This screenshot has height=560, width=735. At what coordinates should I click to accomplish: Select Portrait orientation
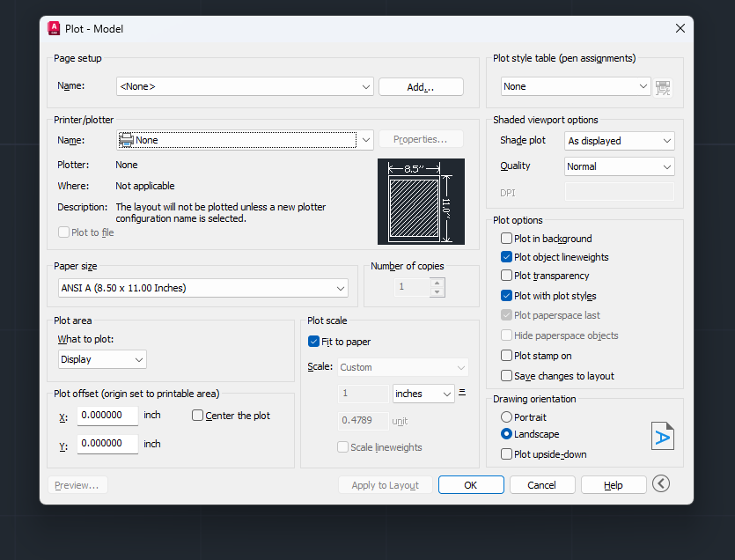(x=506, y=417)
